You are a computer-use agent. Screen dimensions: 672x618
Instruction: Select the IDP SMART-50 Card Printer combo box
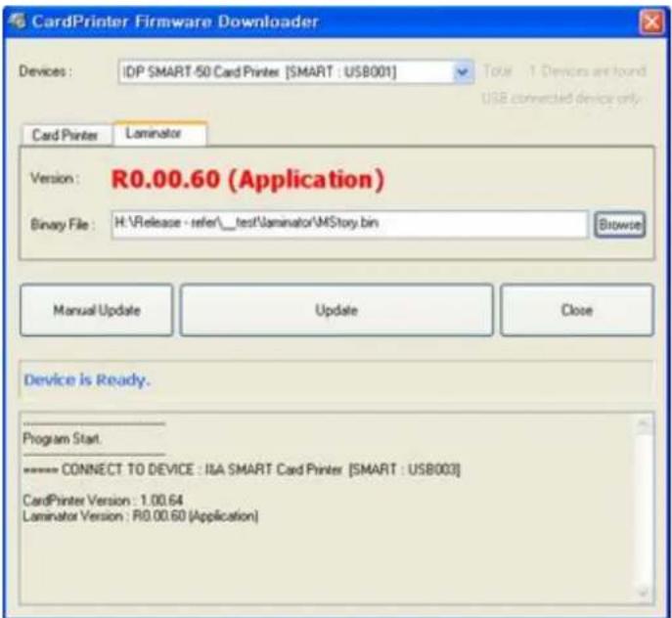(x=295, y=71)
